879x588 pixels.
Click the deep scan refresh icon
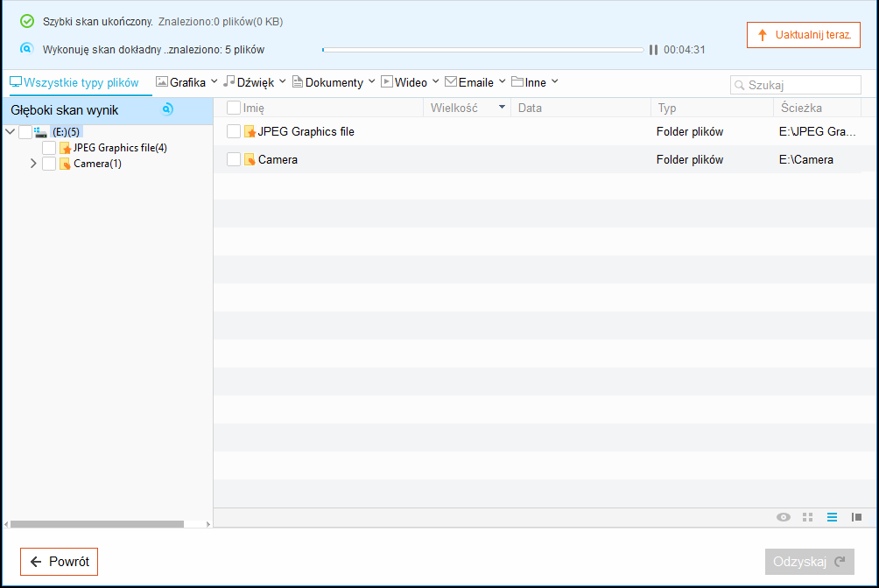click(x=165, y=108)
